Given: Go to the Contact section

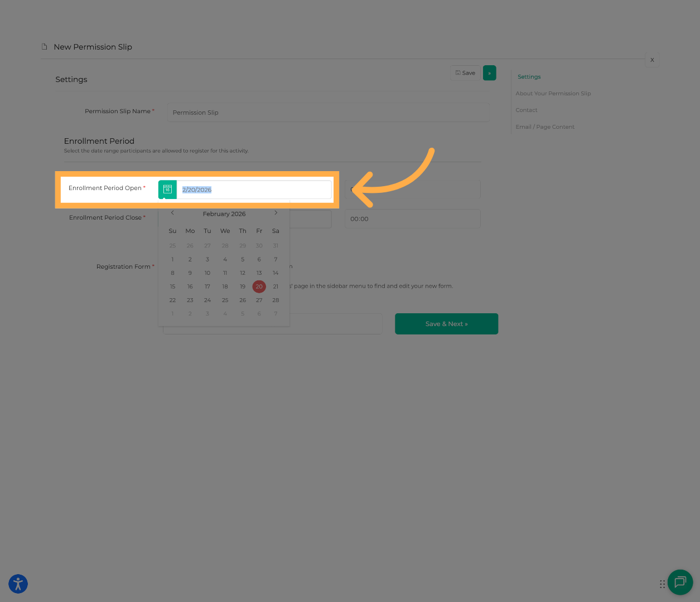Looking at the screenshot, I should (526, 110).
